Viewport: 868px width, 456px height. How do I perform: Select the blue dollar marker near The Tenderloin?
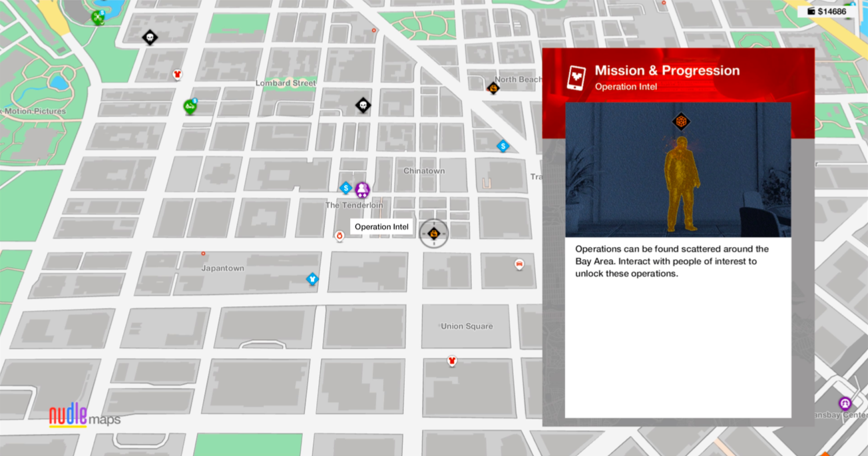click(x=345, y=188)
